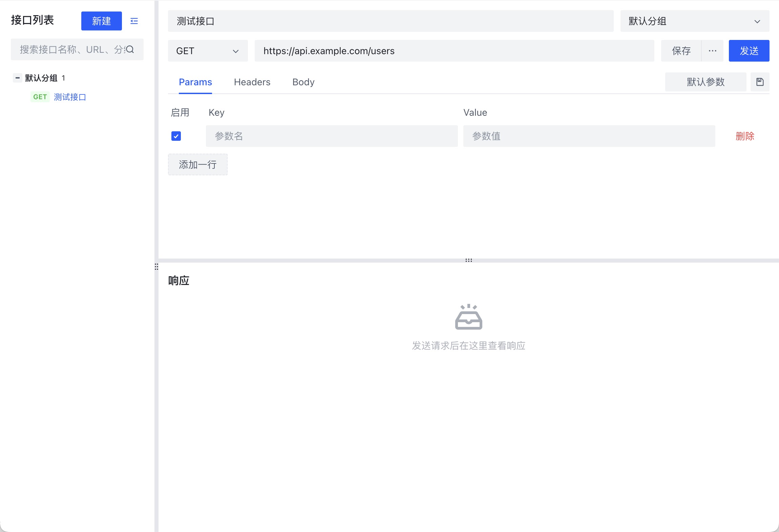Click the 默认分组 group label in tree
779x532 pixels.
[x=41, y=78]
